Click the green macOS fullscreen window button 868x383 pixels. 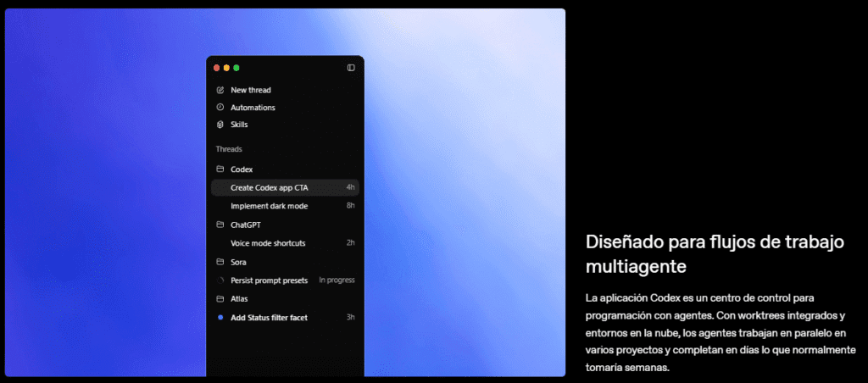[236, 68]
